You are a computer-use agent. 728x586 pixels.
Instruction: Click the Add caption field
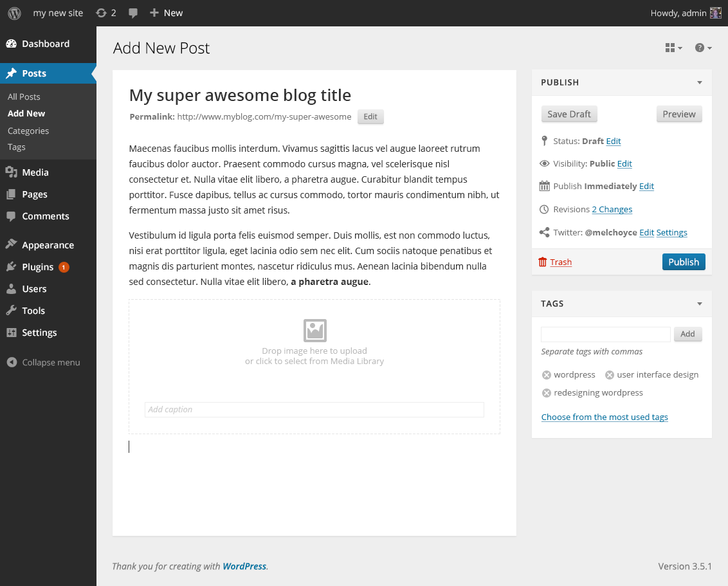(314, 410)
